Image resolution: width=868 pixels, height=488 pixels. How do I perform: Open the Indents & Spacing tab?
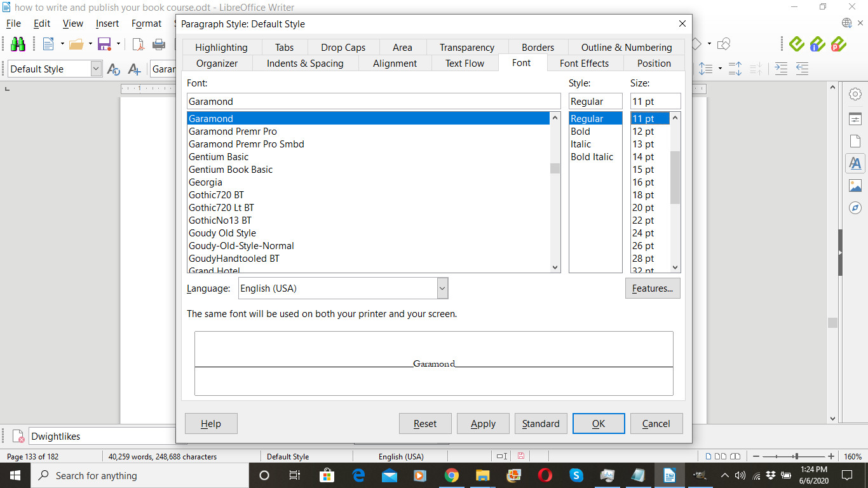pos(305,64)
